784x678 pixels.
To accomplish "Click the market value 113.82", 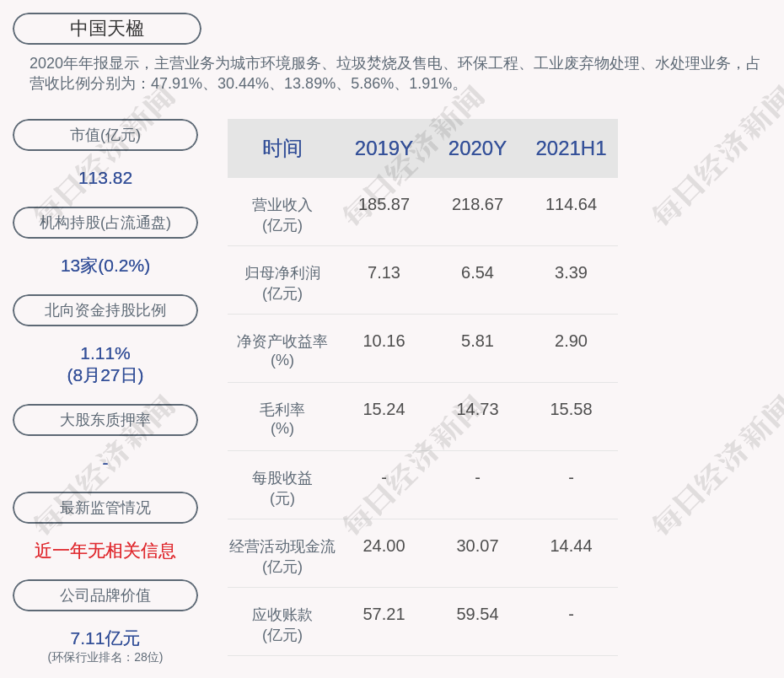I will point(105,178).
